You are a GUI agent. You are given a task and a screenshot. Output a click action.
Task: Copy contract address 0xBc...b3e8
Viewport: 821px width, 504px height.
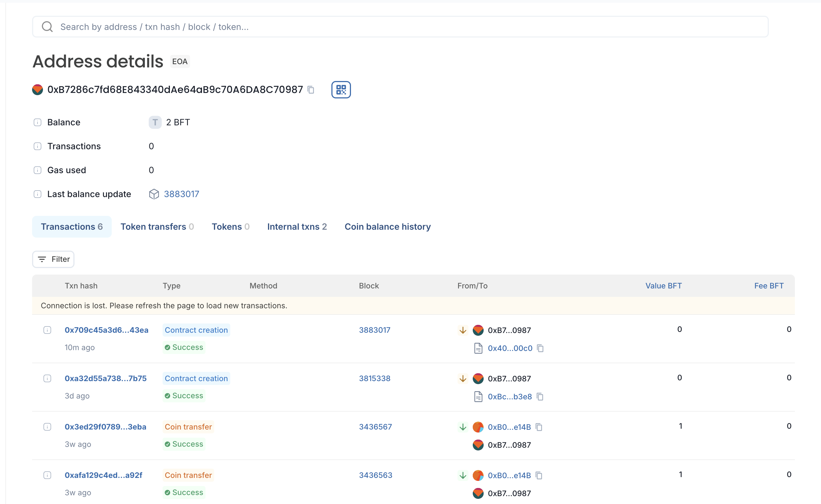coord(540,397)
